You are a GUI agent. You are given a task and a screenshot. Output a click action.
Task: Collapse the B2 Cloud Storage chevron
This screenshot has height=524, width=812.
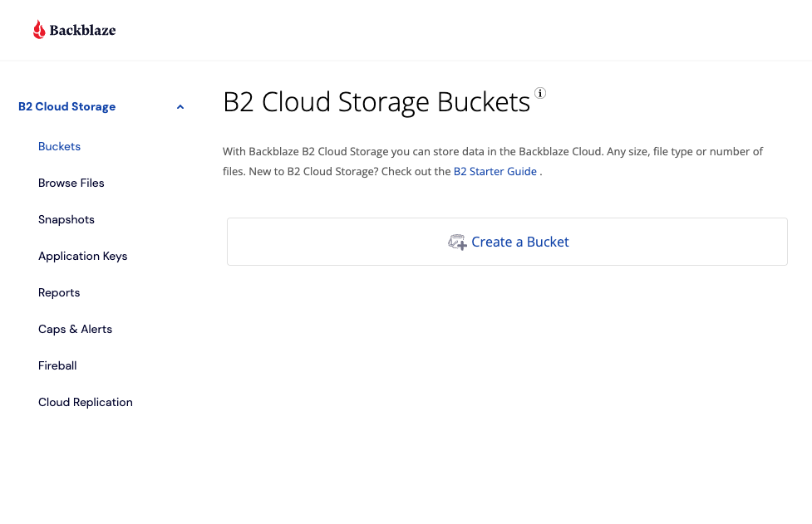pyautogui.click(x=180, y=107)
